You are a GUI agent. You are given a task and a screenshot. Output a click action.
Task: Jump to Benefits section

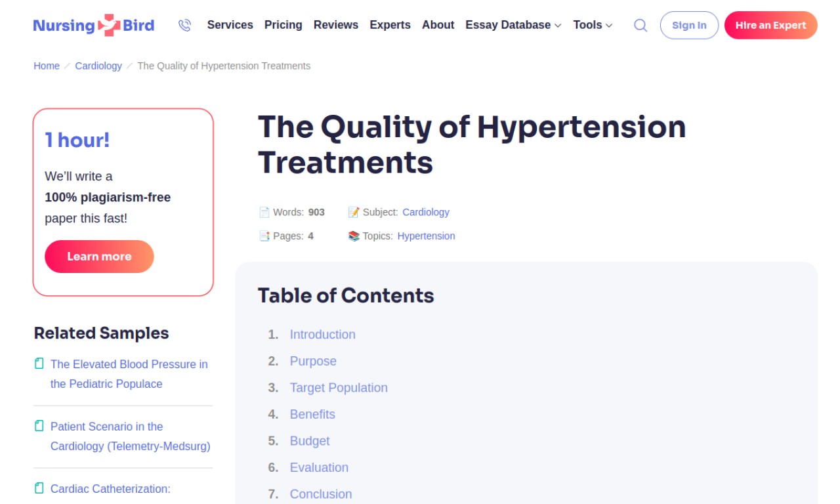pos(312,414)
